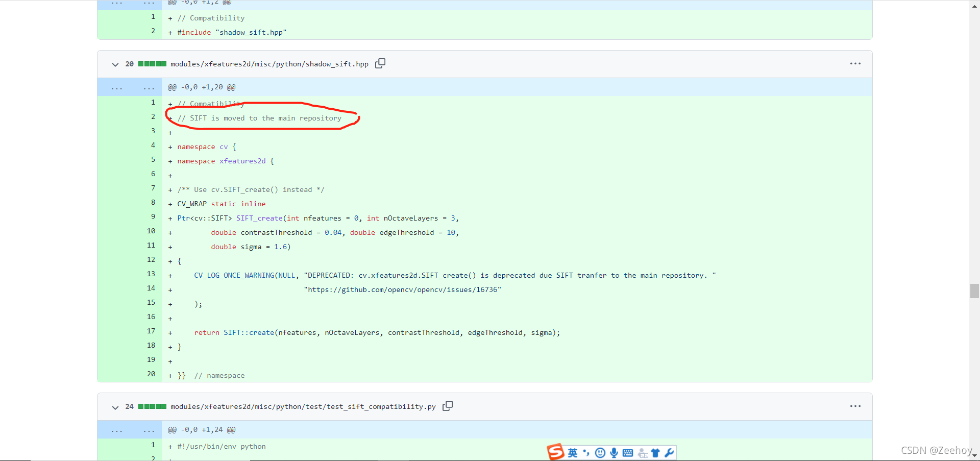This screenshot has width=980, height=461.
Task: Collapse the test_sift_compatibility.py diff section
Action: click(x=115, y=407)
